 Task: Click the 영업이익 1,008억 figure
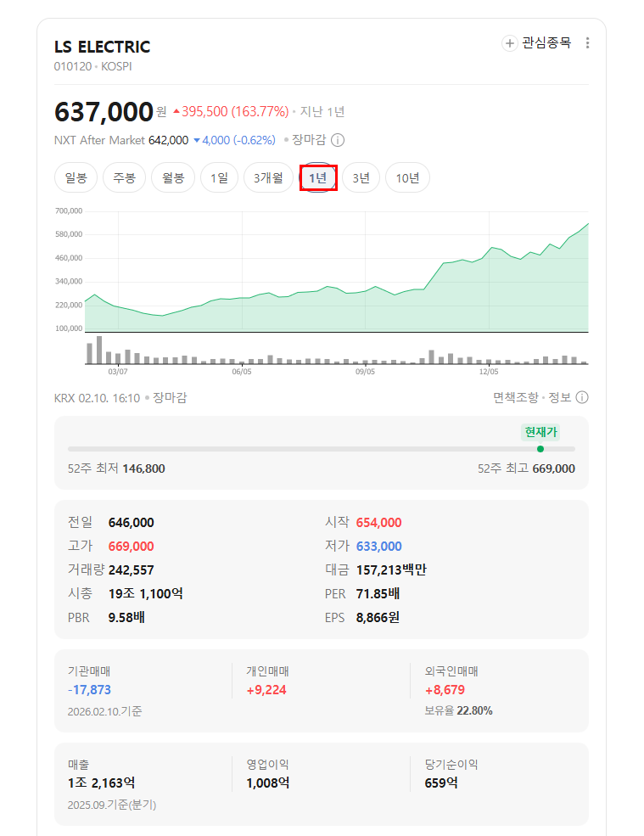[x=267, y=783]
